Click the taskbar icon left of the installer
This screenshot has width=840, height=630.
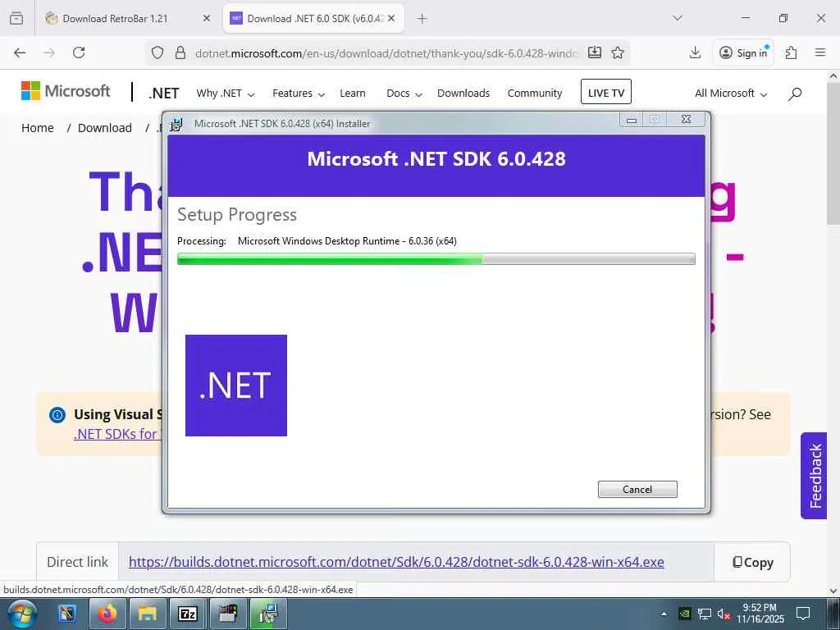228,614
